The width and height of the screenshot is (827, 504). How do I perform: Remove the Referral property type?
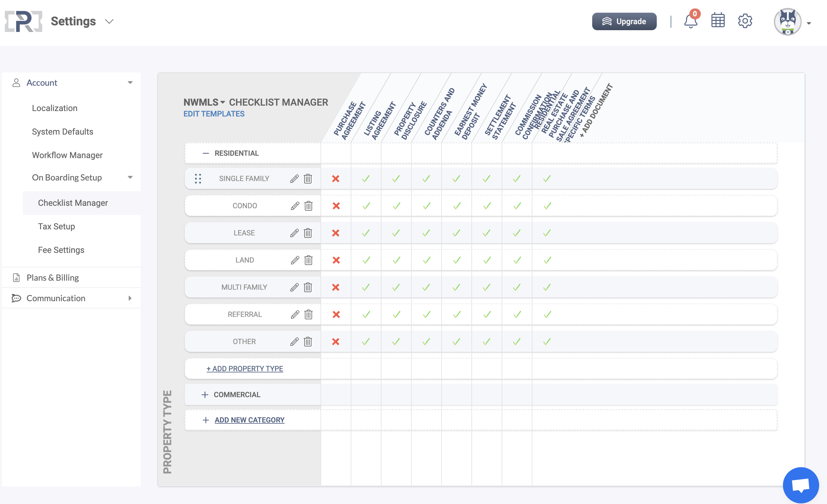(x=308, y=314)
